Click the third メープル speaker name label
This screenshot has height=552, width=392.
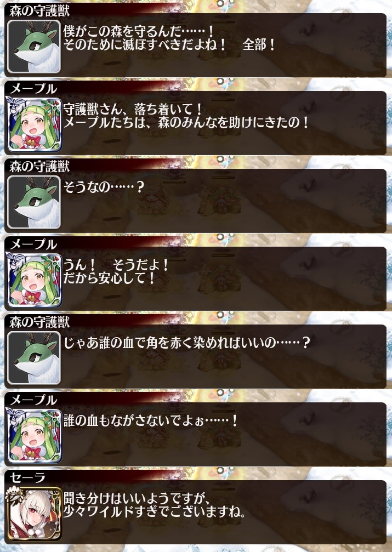[x=33, y=400]
